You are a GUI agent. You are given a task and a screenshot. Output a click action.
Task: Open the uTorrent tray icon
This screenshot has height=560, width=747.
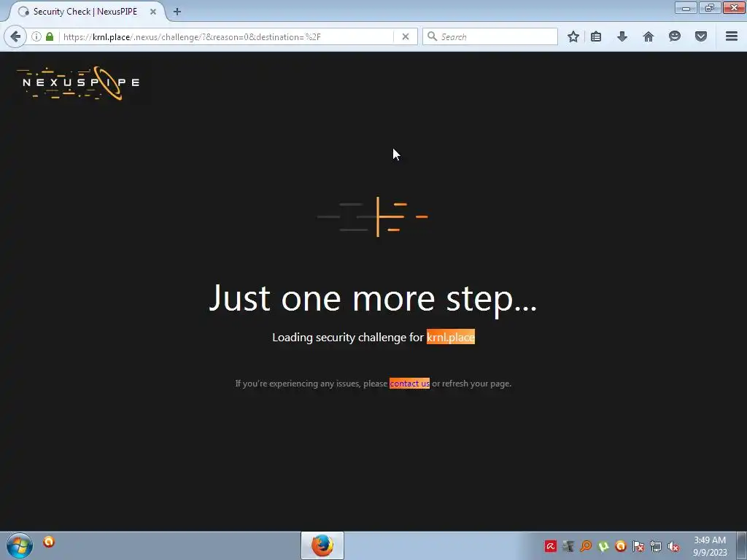603,546
